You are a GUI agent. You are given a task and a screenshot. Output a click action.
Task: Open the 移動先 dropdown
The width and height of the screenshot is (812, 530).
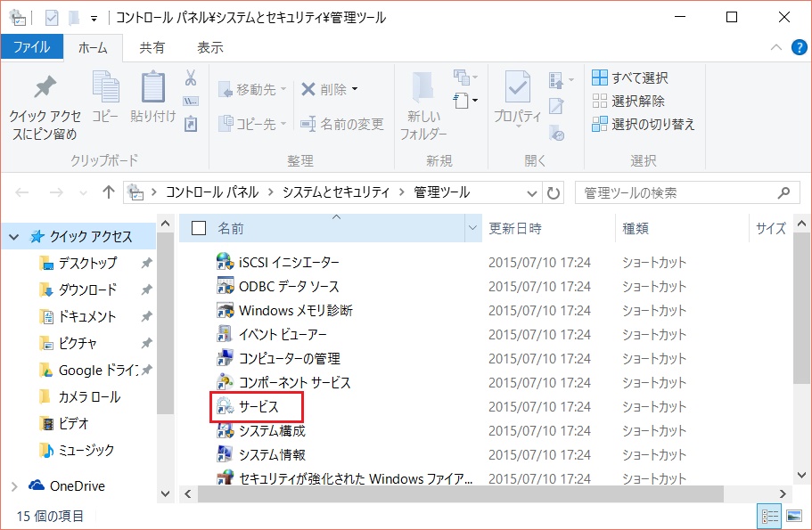tap(283, 89)
